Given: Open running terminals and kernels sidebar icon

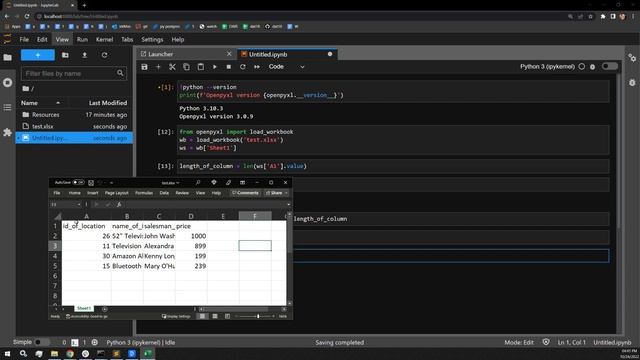Looking at the screenshot, I should point(7,82).
